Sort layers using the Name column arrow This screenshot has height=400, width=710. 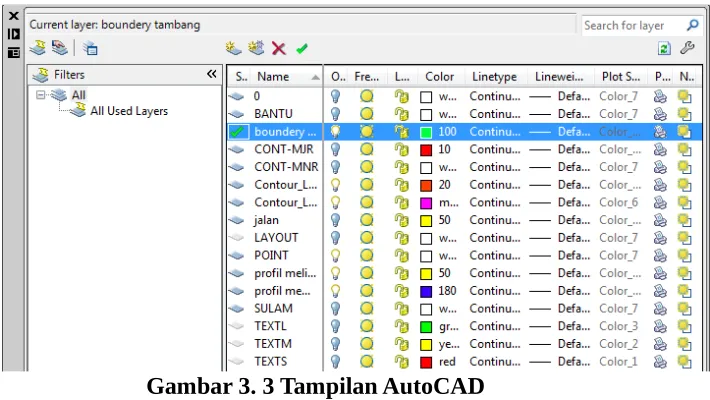(315, 77)
